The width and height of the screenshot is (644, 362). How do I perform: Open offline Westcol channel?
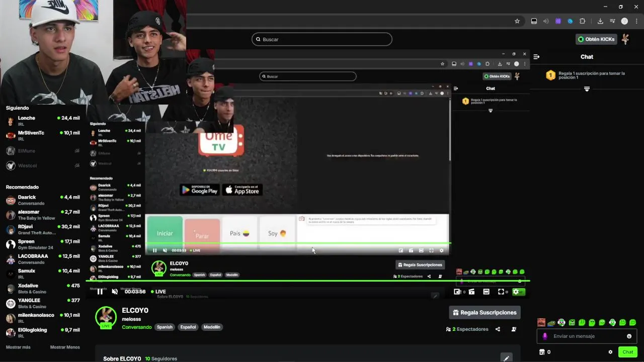click(x=43, y=165)
